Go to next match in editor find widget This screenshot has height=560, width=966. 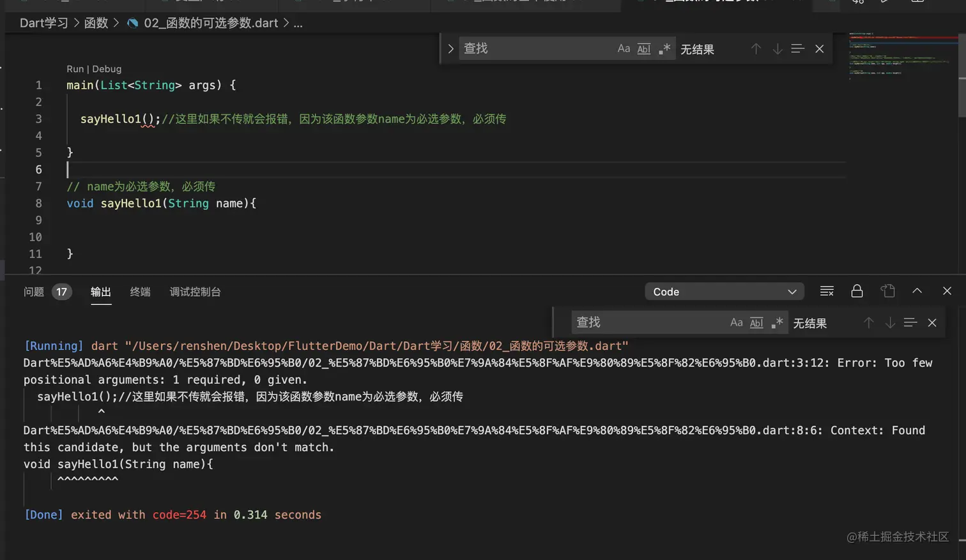click(x=777, y=49)
